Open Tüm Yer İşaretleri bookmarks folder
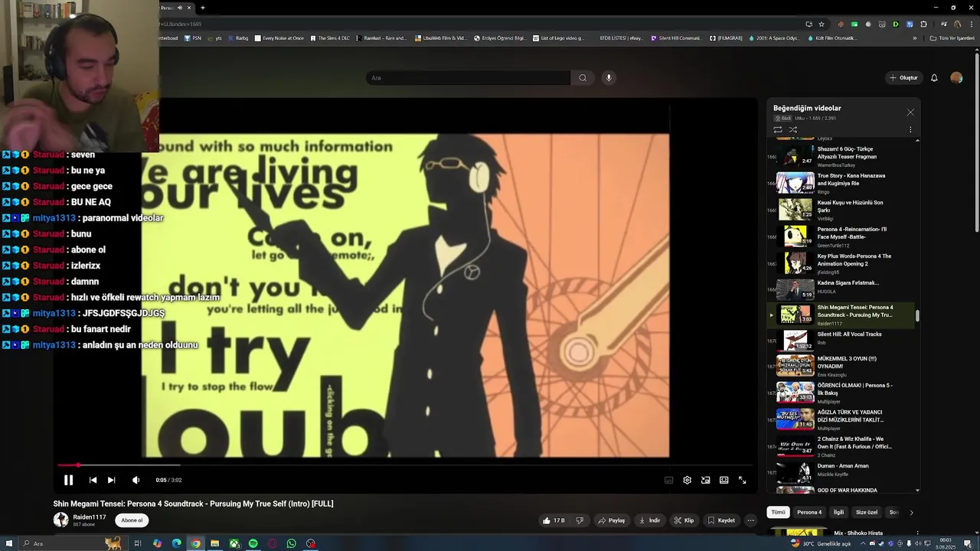This screenshot has width=980, height=551. click(x=952, y=37)
